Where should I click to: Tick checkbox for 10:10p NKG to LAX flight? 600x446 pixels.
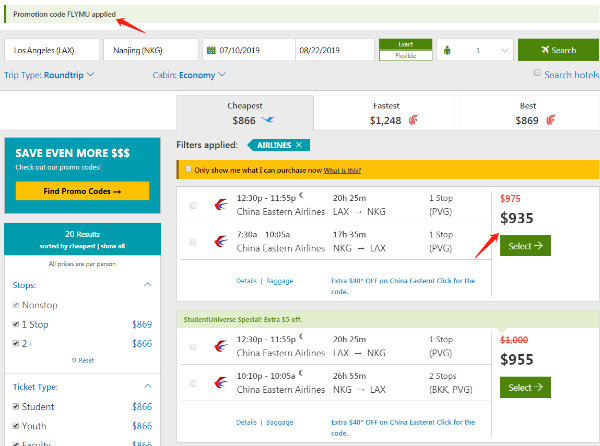tap(193, 383)
